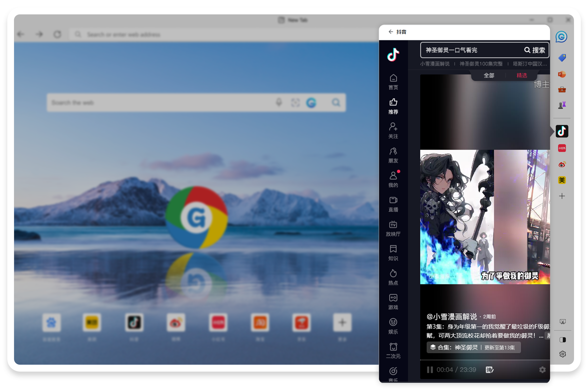Click the magnifier in the New Tab search box
588x391 pixels.
click(336, 102)
